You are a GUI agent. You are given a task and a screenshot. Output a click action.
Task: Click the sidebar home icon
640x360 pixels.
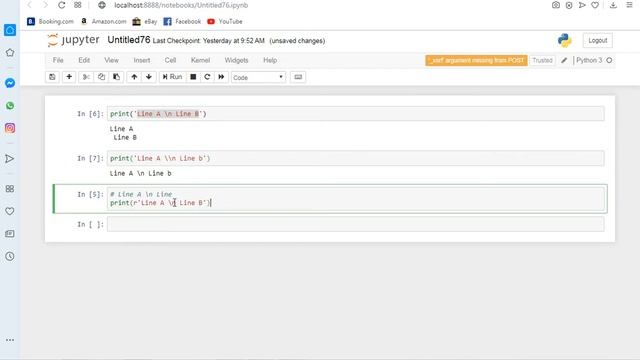click(x=10, y=30)
